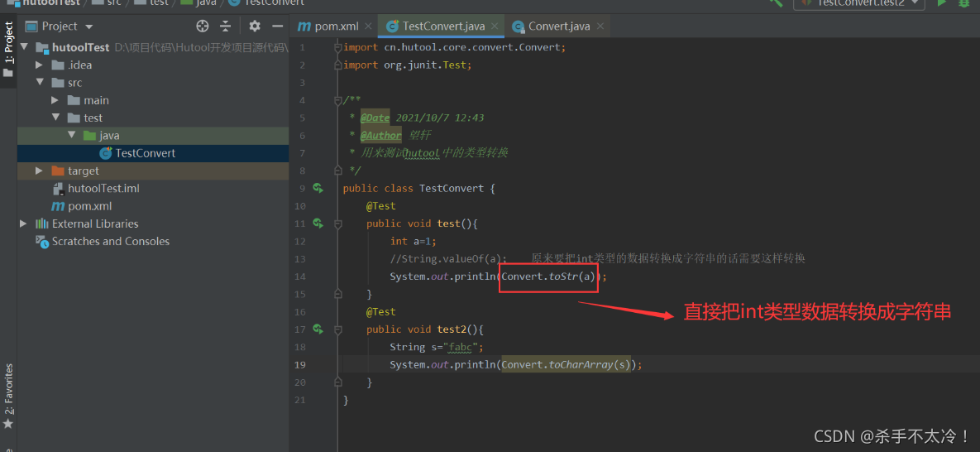Click the TestConvert class file icon in tree
The height and width of the screenshot is (452, 980).
105,153
